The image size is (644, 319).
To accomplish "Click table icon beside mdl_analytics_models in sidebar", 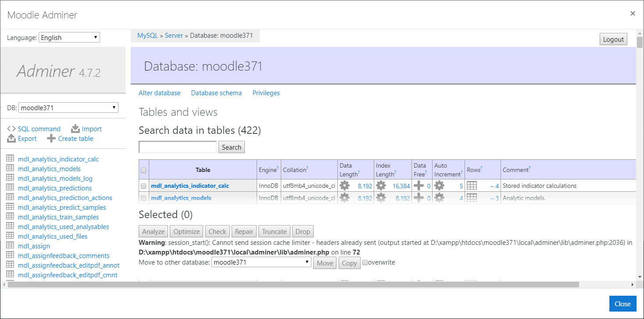I will click(10, 168).
